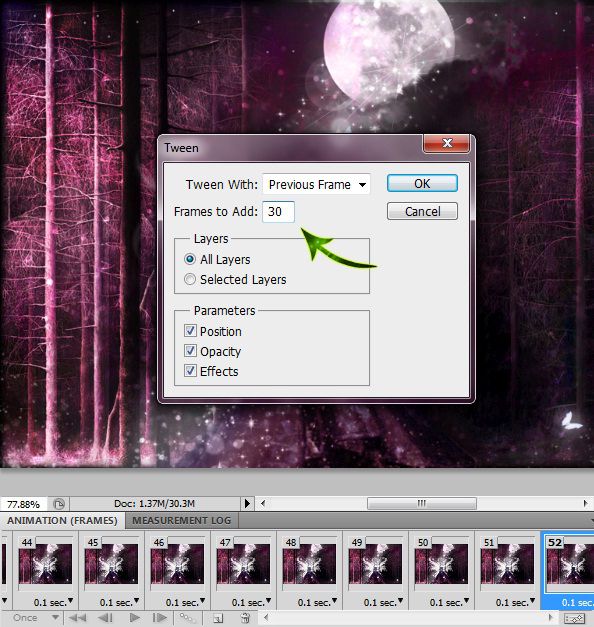Duplicate selected frames icon
The width and height of the screenshot is (594, 627).
tap(218, 618)
